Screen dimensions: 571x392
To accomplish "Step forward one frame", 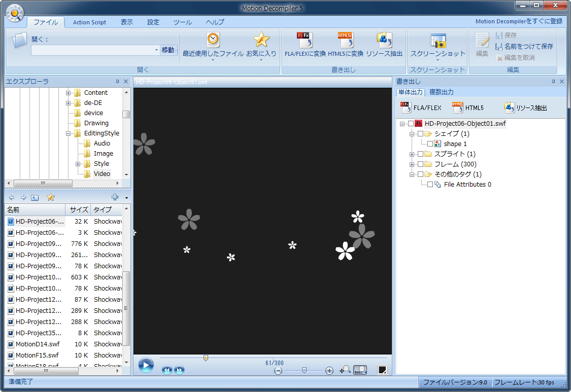I will click(179, 370).
